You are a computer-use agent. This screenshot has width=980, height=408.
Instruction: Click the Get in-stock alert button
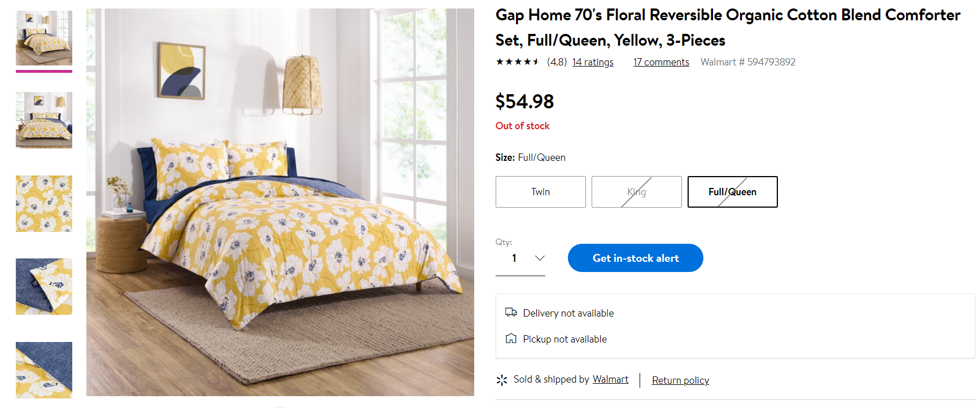(x=635, y=258)
